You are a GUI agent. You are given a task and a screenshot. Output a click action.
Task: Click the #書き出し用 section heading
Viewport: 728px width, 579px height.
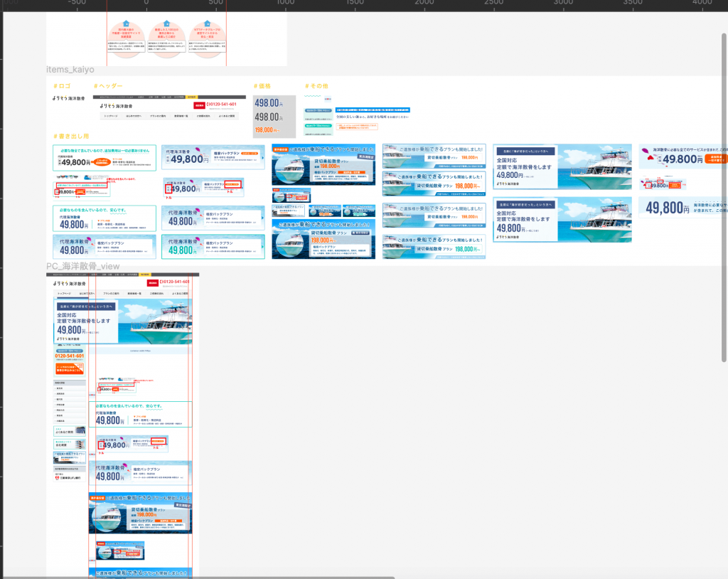(x=72, y=136)
